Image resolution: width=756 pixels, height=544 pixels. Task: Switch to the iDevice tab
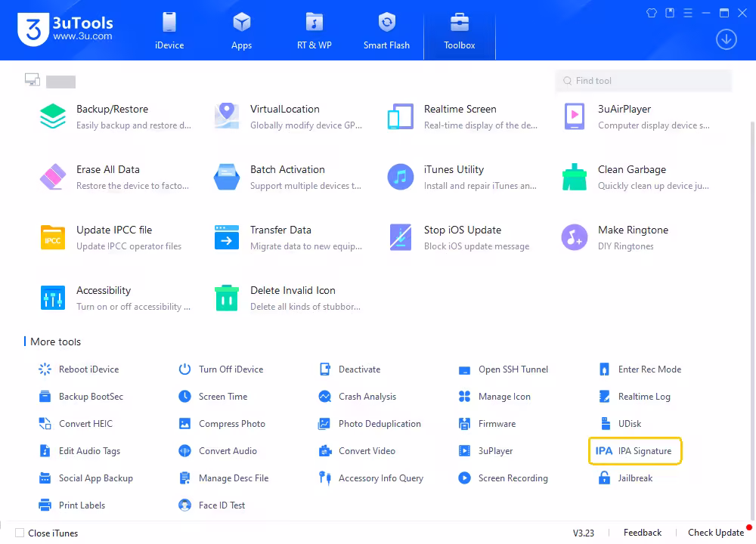(169, 31)
